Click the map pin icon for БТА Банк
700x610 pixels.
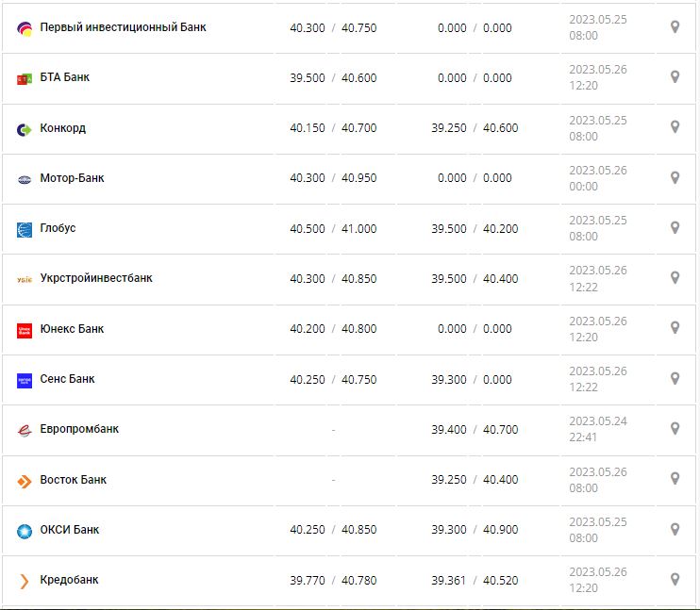pos(675,77)
